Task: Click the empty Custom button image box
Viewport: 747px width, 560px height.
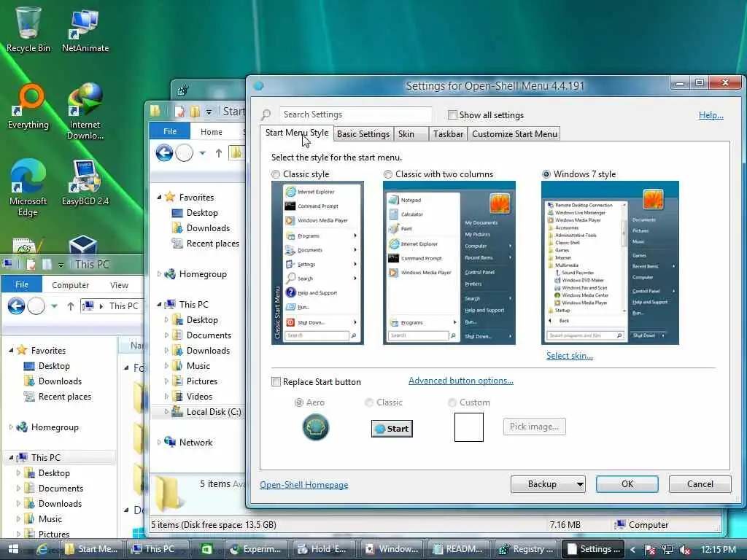Action: [469, 427]
